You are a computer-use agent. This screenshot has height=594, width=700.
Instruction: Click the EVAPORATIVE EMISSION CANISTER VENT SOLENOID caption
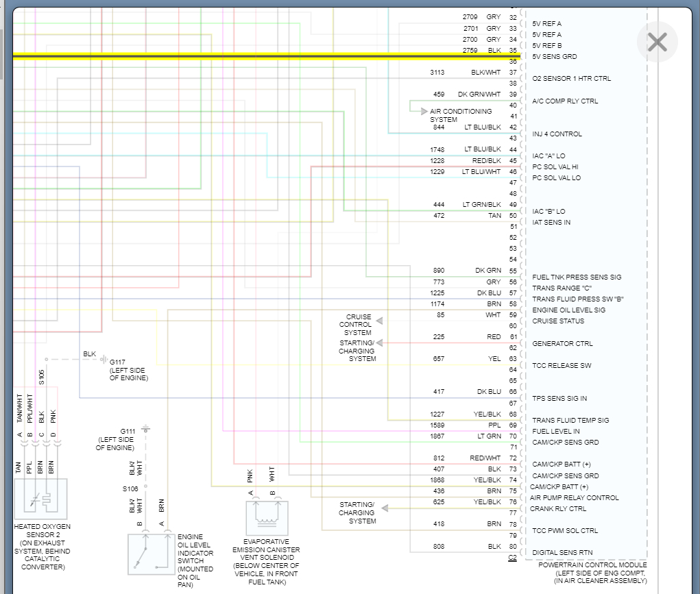tap(266, 562)
